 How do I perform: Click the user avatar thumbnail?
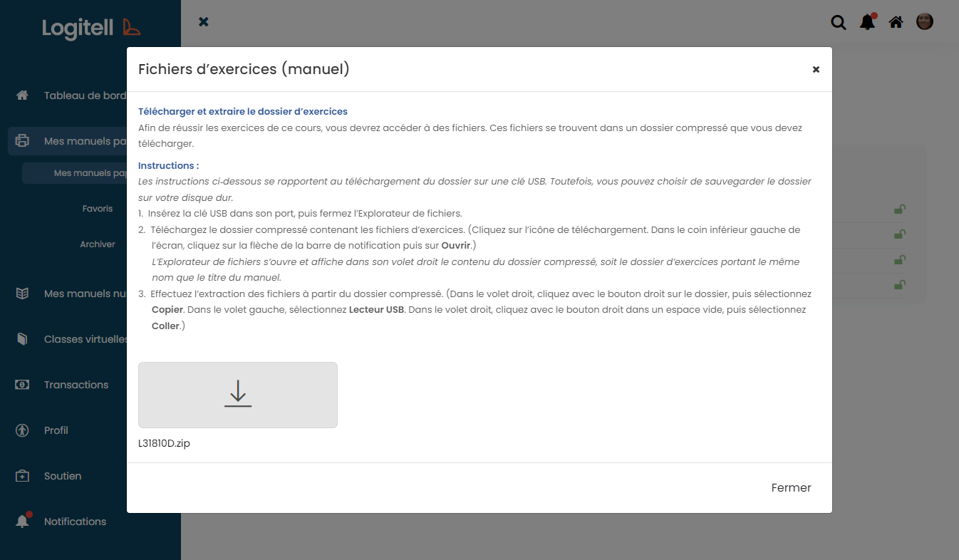pos(925,21)
